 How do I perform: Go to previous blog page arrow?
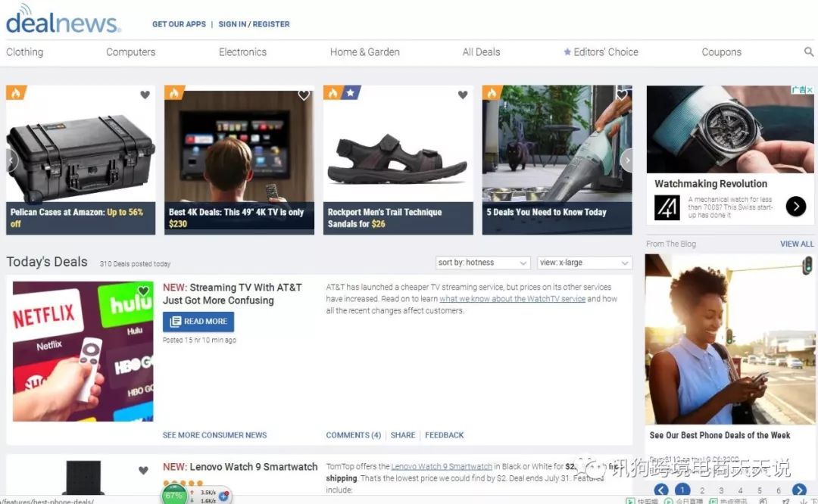(661, 490)
